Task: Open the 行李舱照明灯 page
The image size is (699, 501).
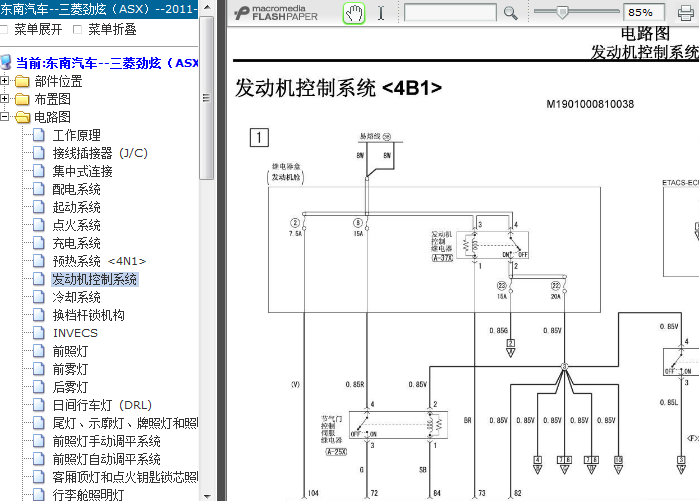Action: (x=88, y=495)
